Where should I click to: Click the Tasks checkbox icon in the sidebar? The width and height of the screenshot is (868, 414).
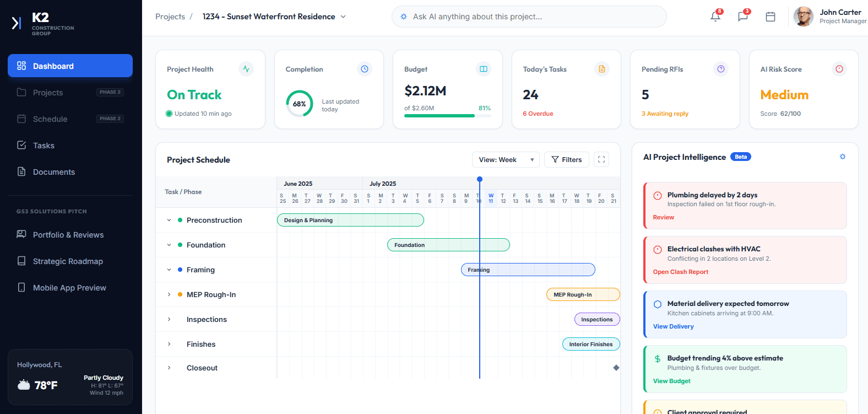21,145
